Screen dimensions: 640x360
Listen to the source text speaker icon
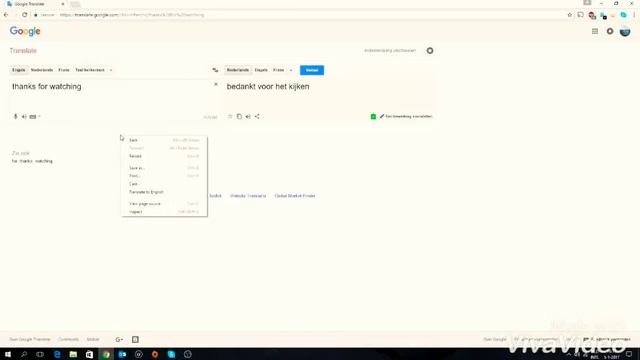pos(24,117)
